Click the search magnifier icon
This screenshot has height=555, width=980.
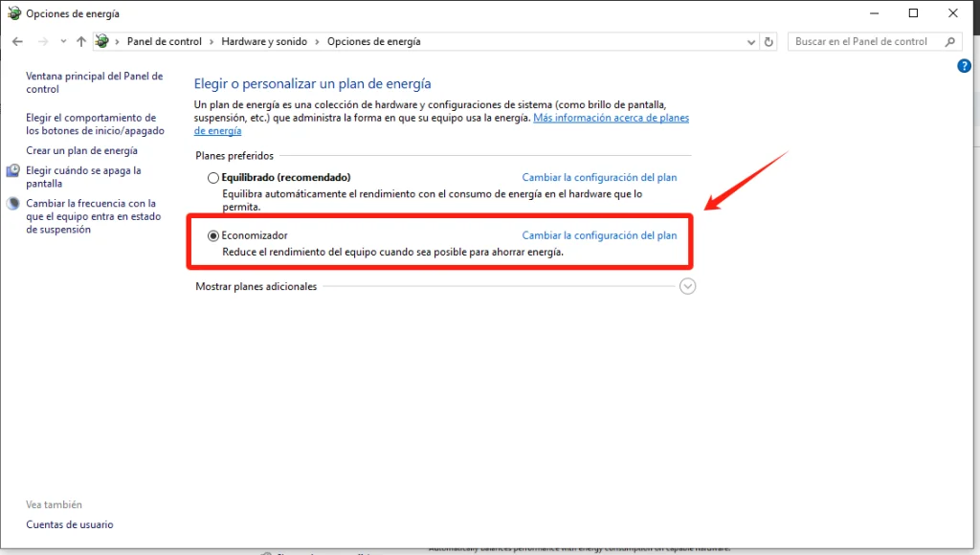[x=950, y=42]
